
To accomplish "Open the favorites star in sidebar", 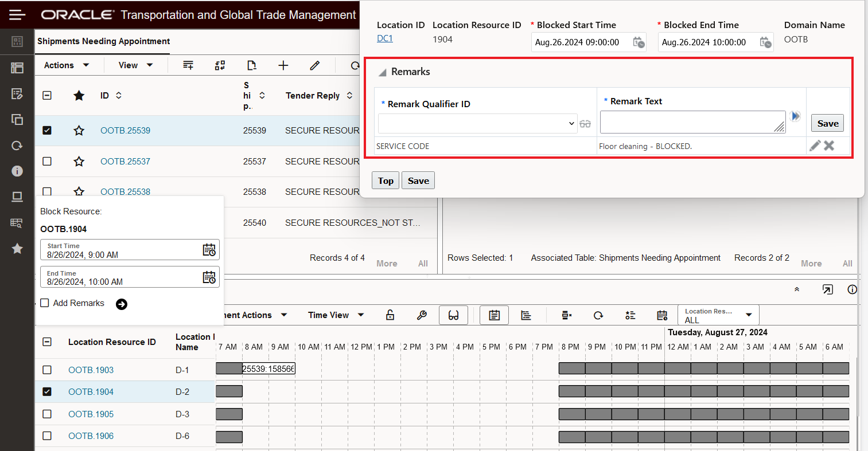I will (17, 248).
